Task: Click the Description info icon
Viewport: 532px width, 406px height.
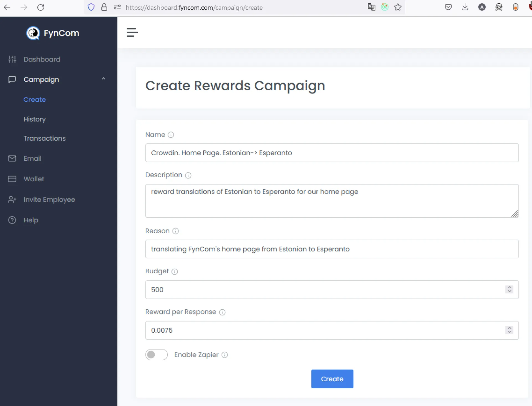Action: click(188, 175)
